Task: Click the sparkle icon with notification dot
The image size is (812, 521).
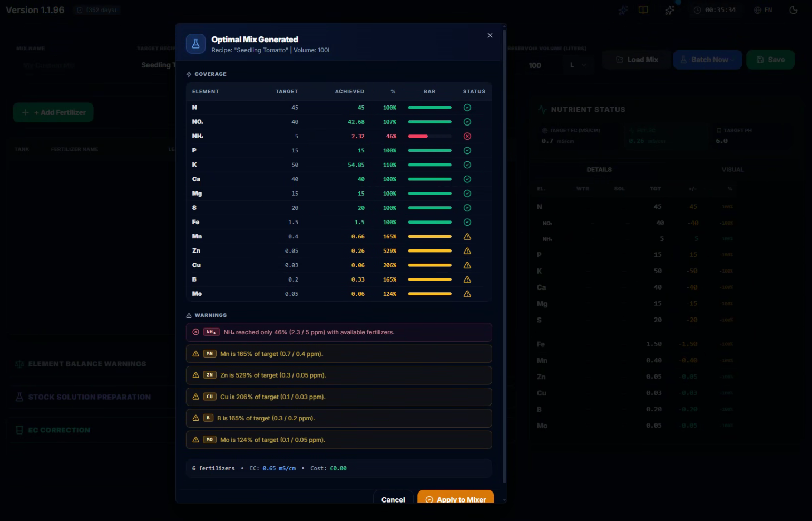Action: (670, 10)
